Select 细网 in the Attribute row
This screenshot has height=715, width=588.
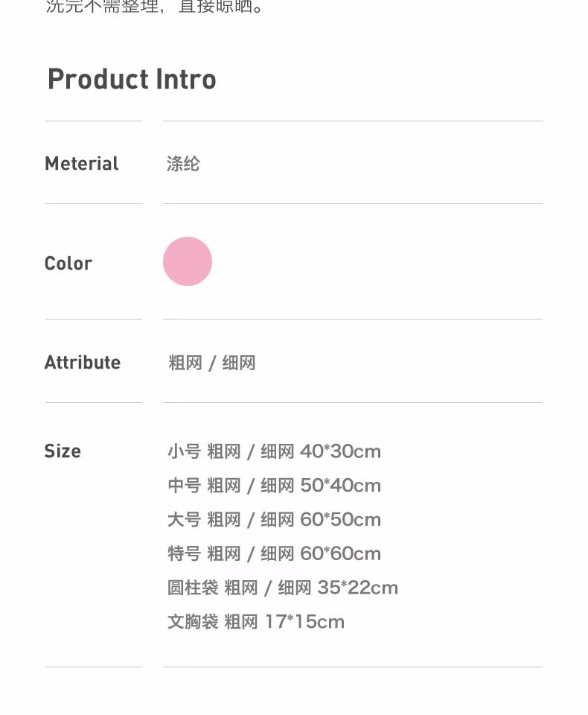point(239,363)
